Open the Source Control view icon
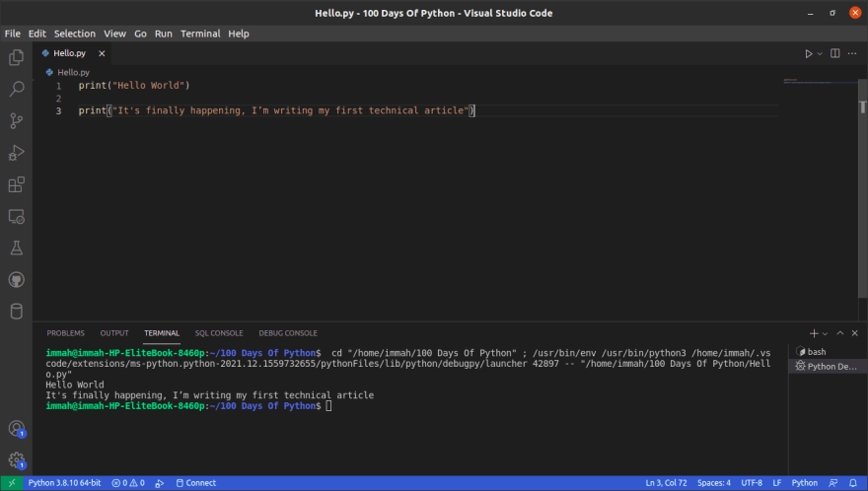The image size is (868, 491). click(x=17, y=120)
